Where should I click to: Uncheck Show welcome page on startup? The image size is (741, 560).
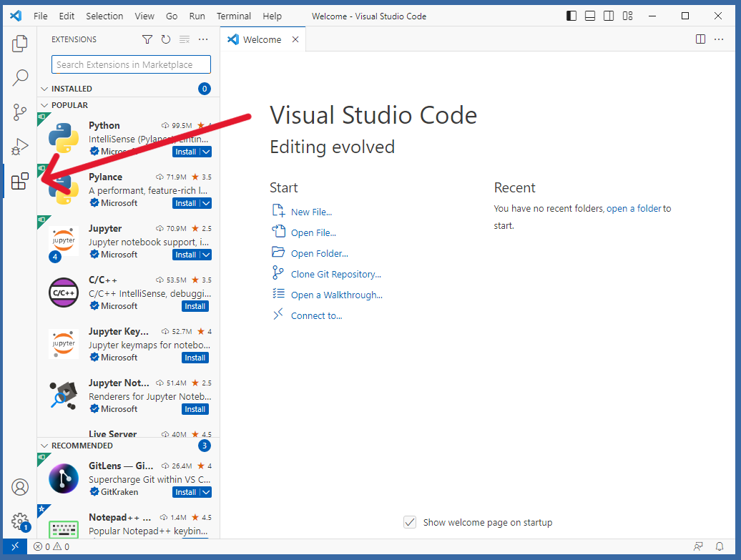coord(410,522)
